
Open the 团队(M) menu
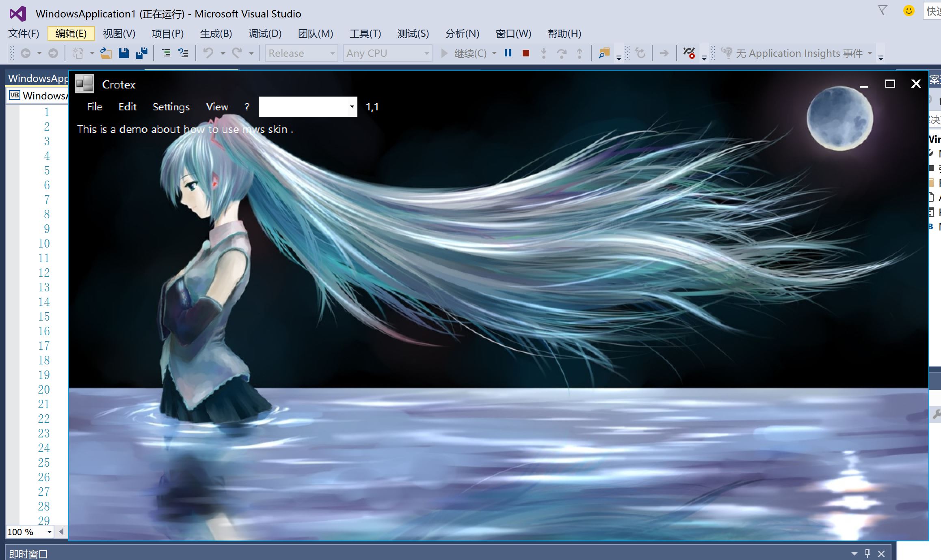click(x=315, y=33)
